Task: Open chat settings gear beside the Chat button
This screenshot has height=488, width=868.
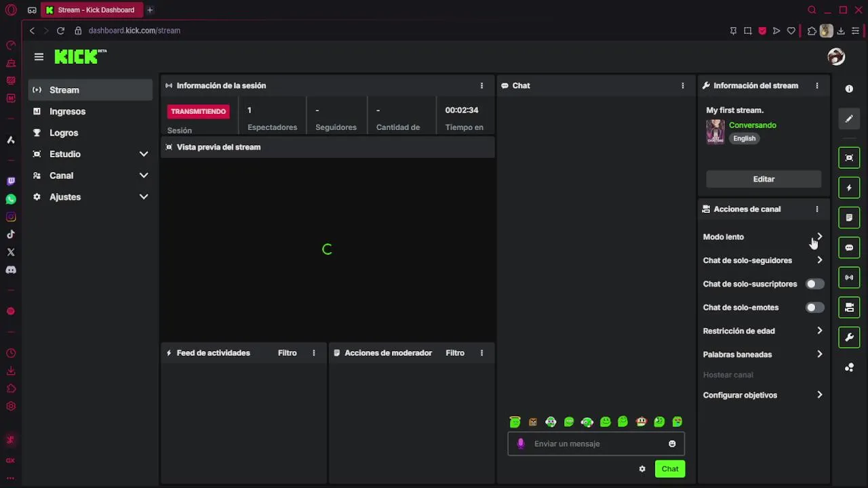Action: (642, 469)
